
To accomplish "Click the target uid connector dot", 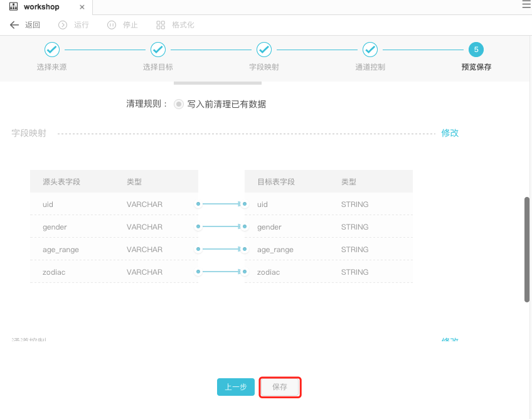I will [x=245, y=204].
